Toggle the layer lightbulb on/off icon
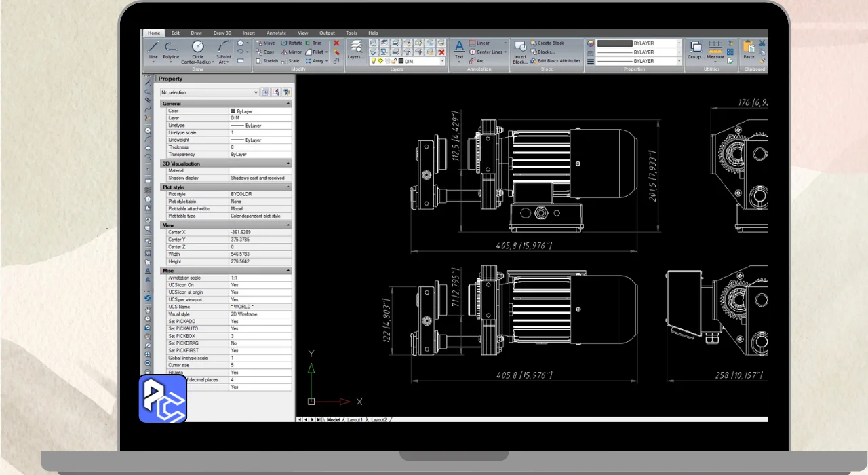Image resolution: width=868 pixels, height=475 pixels. 372,61
